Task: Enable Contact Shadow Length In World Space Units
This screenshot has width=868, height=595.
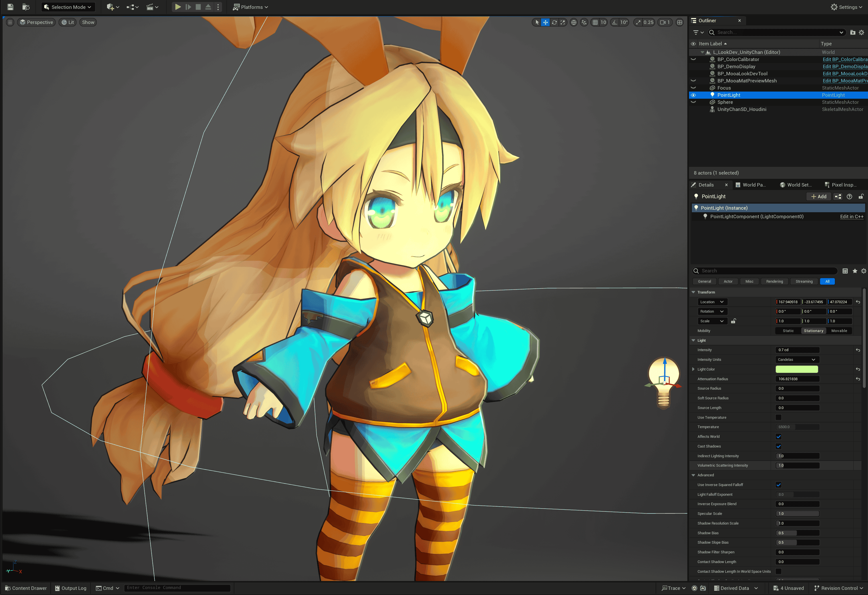Action: [x=779, y=572]
